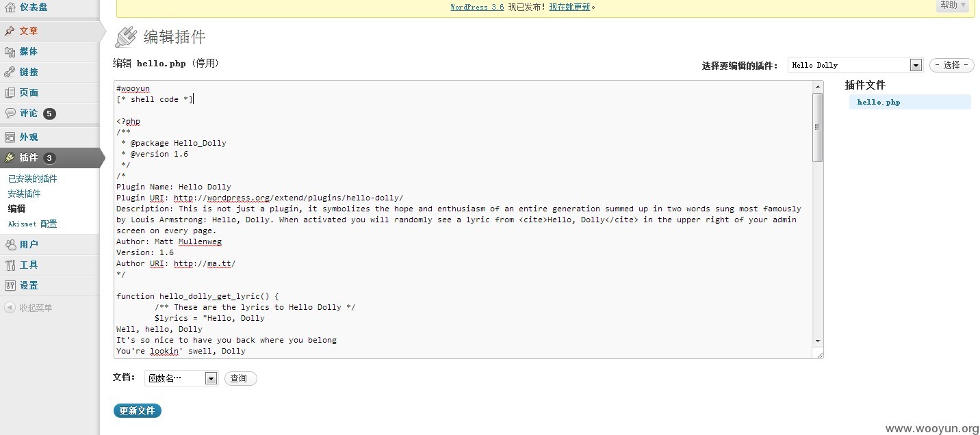Screen dimensions: 980x435
Task: Click the Pages icon in sidebar
Action: click(10, 92)
